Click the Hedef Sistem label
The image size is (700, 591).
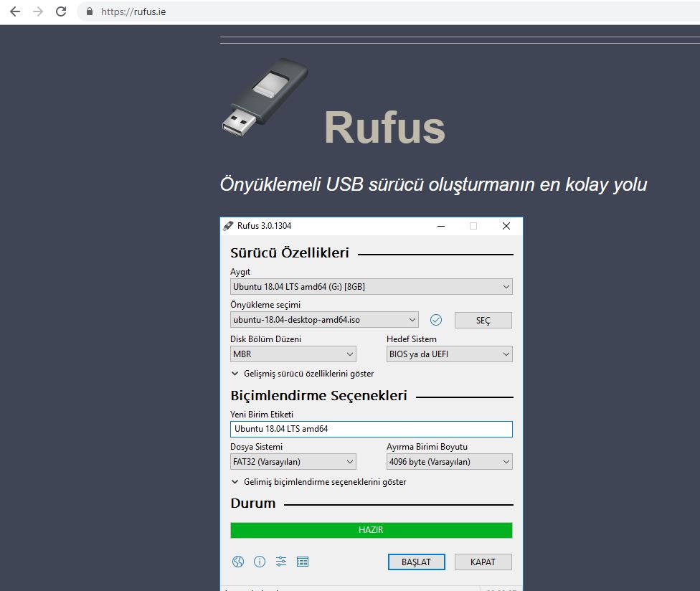pos(412,339)
